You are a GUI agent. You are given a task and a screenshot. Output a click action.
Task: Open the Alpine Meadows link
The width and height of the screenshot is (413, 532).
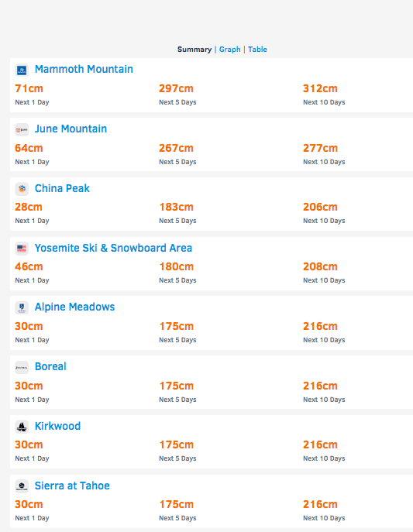tap(74, 307)
